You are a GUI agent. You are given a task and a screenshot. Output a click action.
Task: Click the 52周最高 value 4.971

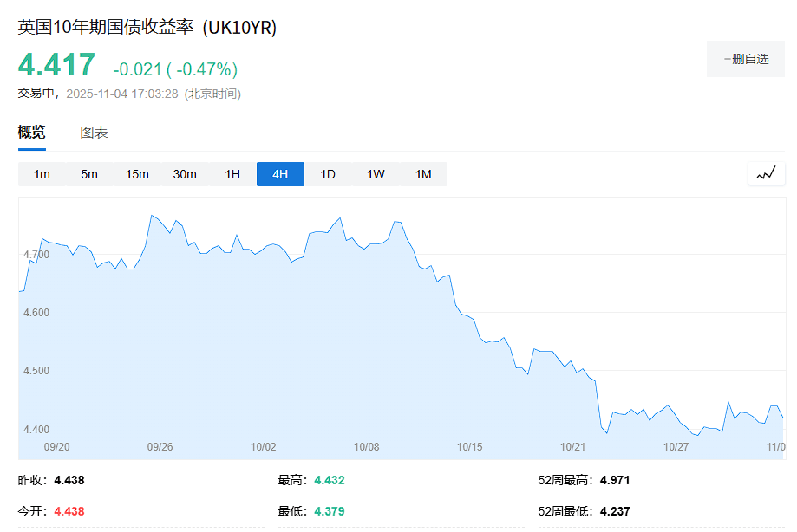pos(616,480)
